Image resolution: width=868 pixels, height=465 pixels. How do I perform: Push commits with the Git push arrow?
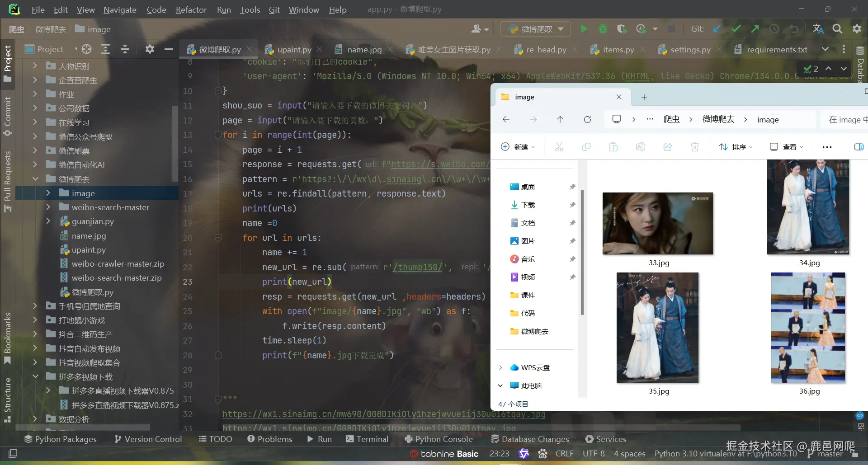(755, 29)
